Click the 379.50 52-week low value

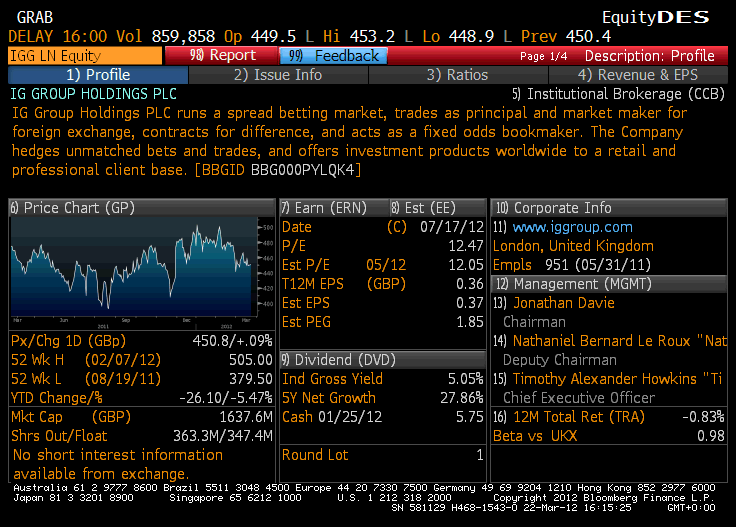[x=251, y=379]
